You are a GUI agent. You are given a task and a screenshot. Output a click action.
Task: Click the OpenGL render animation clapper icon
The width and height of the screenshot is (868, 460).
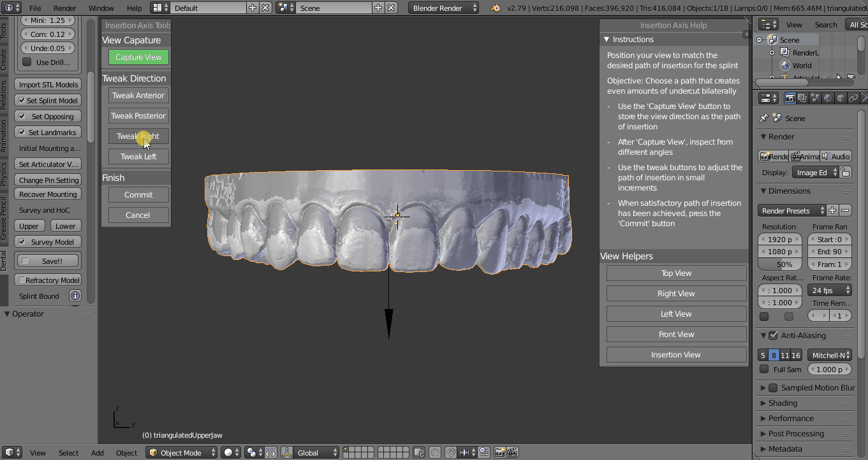511,452
